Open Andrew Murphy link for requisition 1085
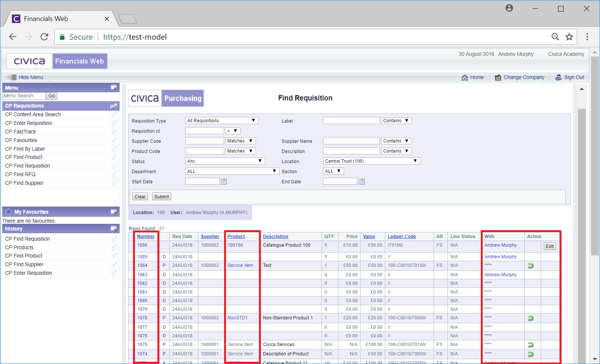This screenshot has height=364, width=600. [x=500, y=257]
